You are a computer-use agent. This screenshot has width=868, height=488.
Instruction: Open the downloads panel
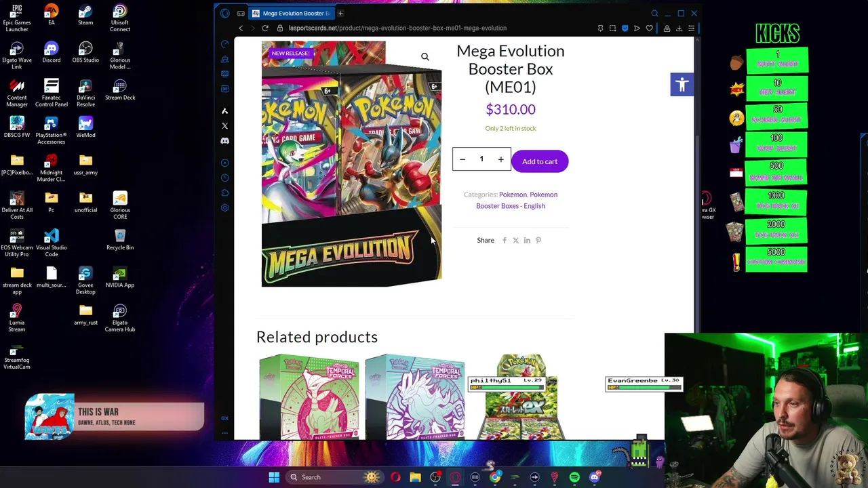pyautogui.click(x=679, y=28)
